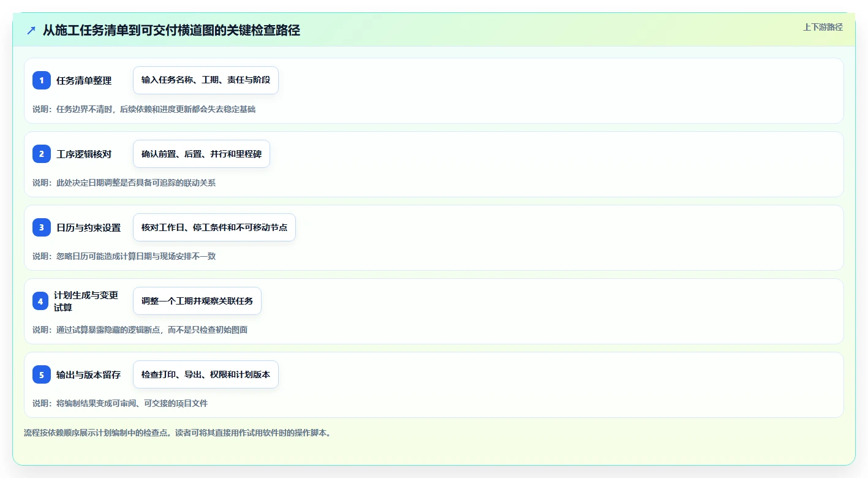
Task: Select step number 1 badge
Action: click(42, 80)
